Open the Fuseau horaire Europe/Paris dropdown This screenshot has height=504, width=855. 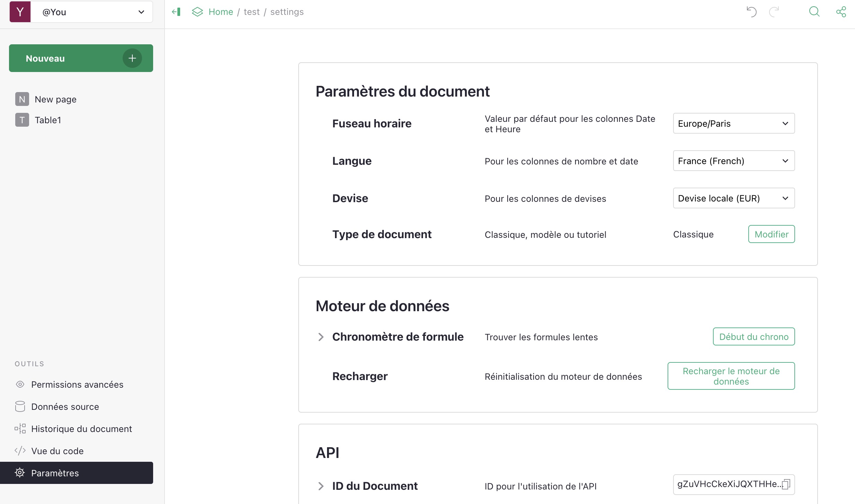tap(733, 124)
